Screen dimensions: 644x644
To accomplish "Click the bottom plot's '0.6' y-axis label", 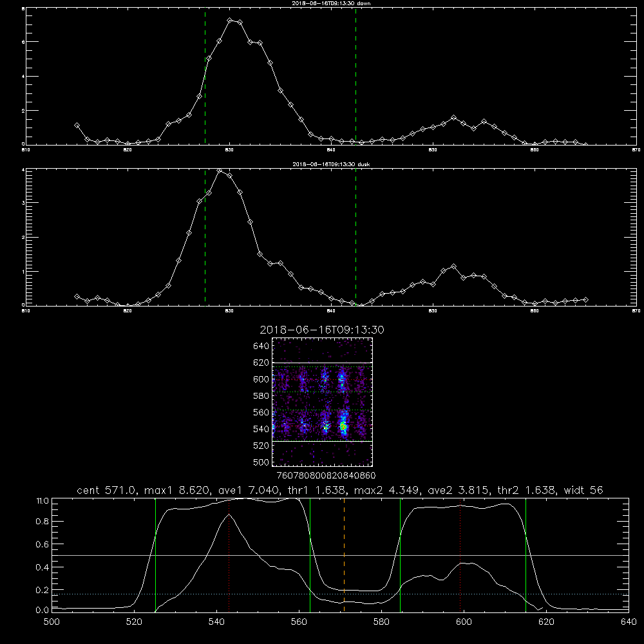I will tap(43, 544).
